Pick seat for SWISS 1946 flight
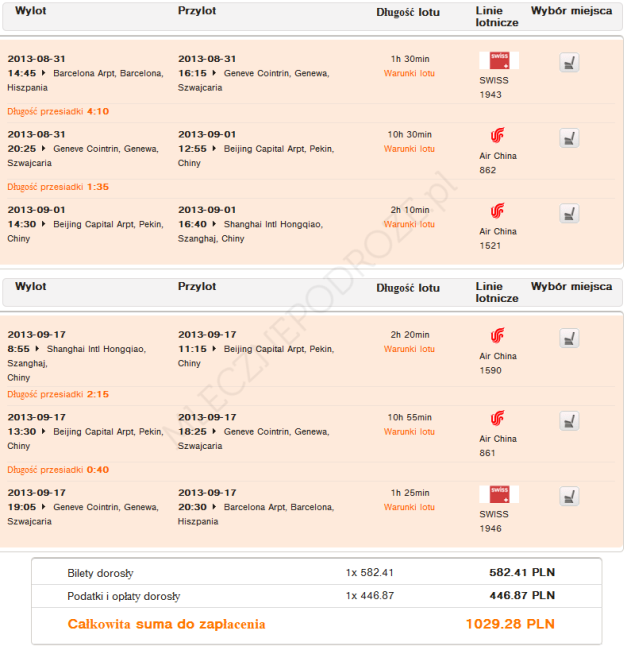627x650 pixels. point(569,495)
